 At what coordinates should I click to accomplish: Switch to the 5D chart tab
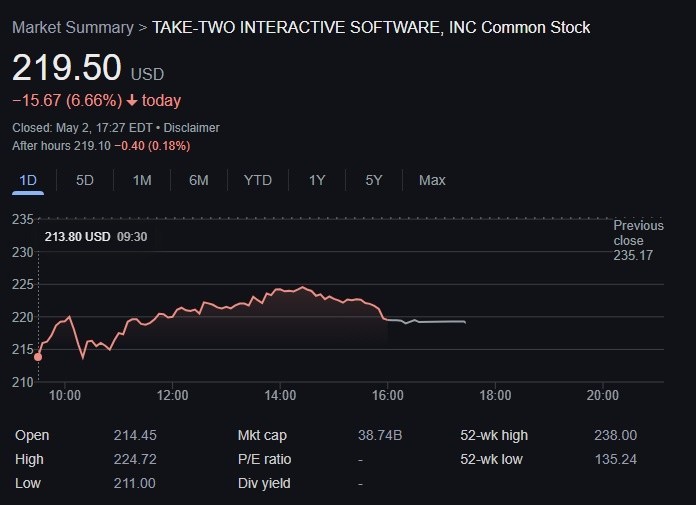tap(85, 181)
